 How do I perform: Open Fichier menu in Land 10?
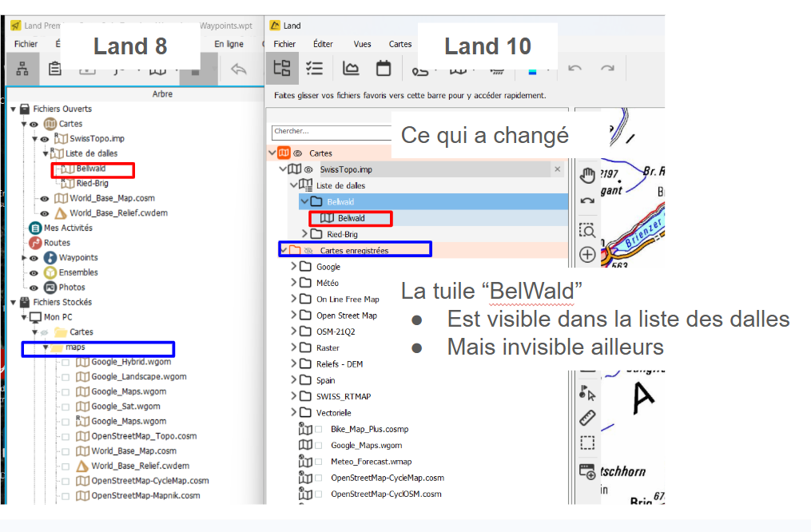[284, 44]
